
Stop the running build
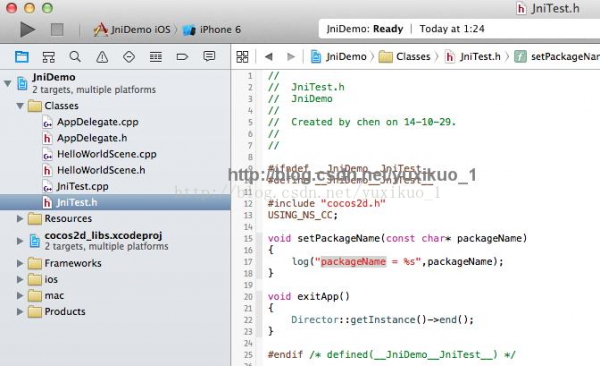pyautogui.click(x=57, y=29)
